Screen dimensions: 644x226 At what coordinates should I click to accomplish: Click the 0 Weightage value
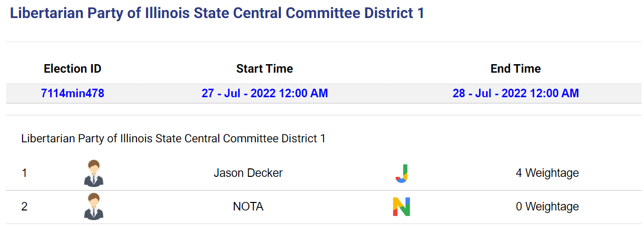pos(547,206)
